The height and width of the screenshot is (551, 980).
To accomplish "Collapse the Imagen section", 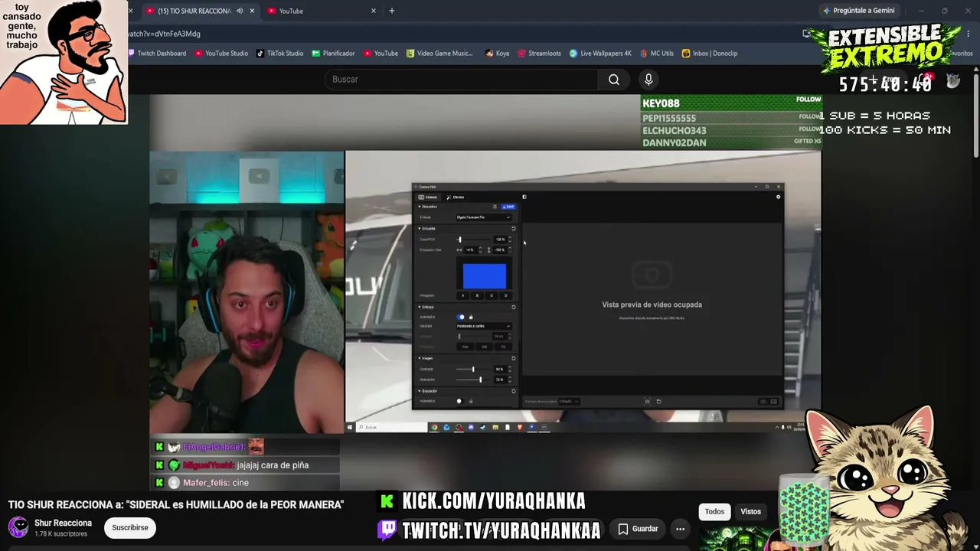I will [x=420, y=358].
